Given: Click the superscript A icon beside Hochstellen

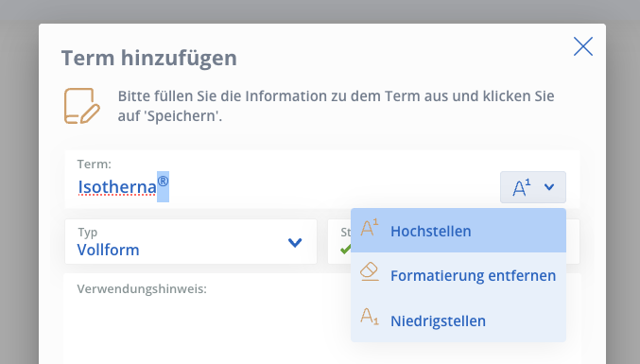Looking at the screenshot, I should coord(370,228).
